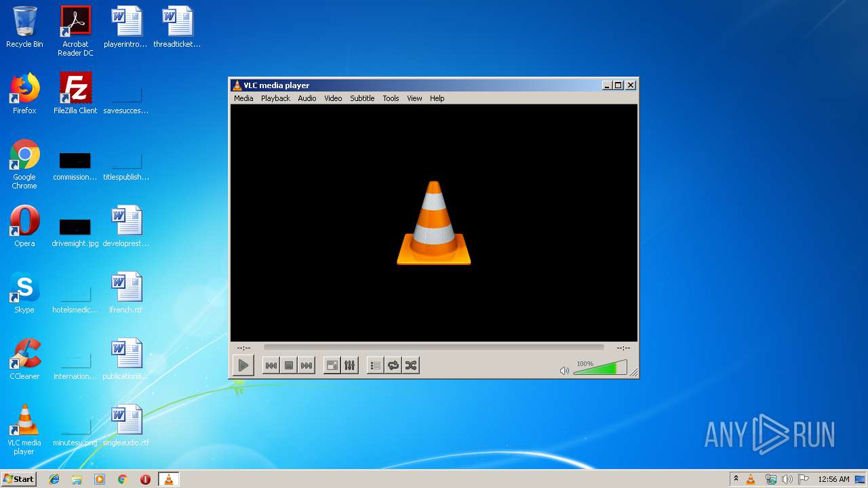Open Chrome from taskbar
Image resolution: width=868 pixels, height=488 pixels.
pos(123,479)
